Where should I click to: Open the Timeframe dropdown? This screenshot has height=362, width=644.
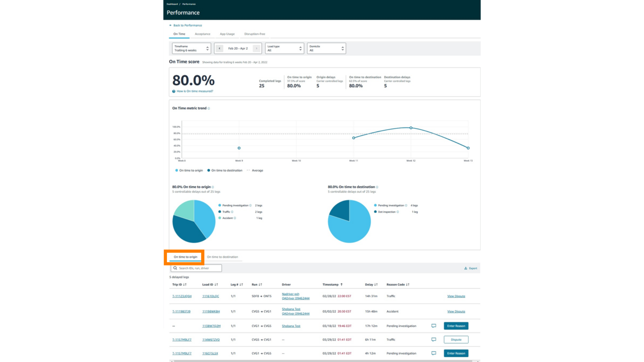[x=191, y=48]
